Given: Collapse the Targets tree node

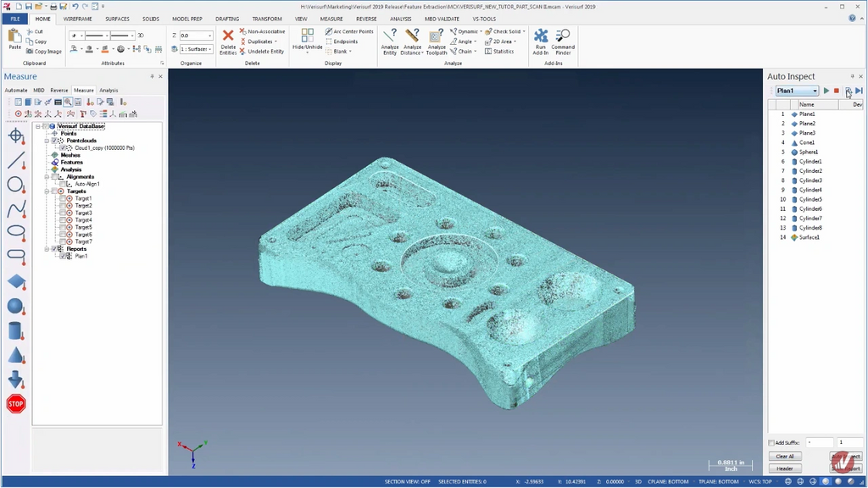Looking at the screenshot, I should pyautogui.click(x=47, y=191).
